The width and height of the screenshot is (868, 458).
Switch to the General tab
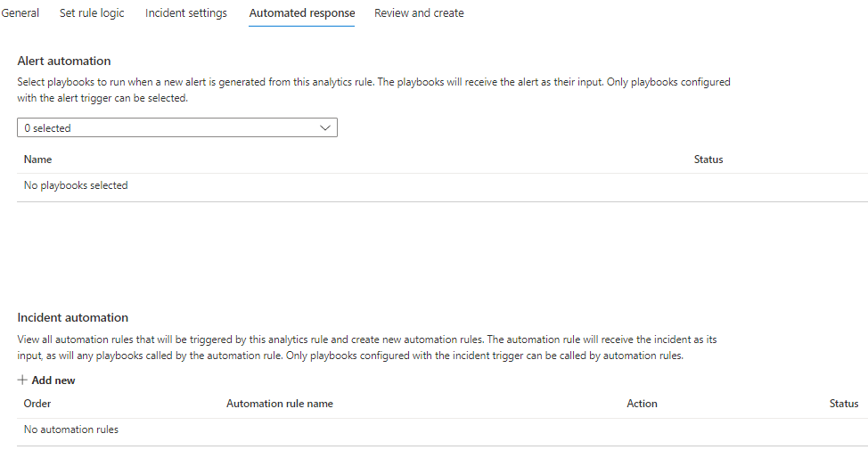tap(20, 13)
